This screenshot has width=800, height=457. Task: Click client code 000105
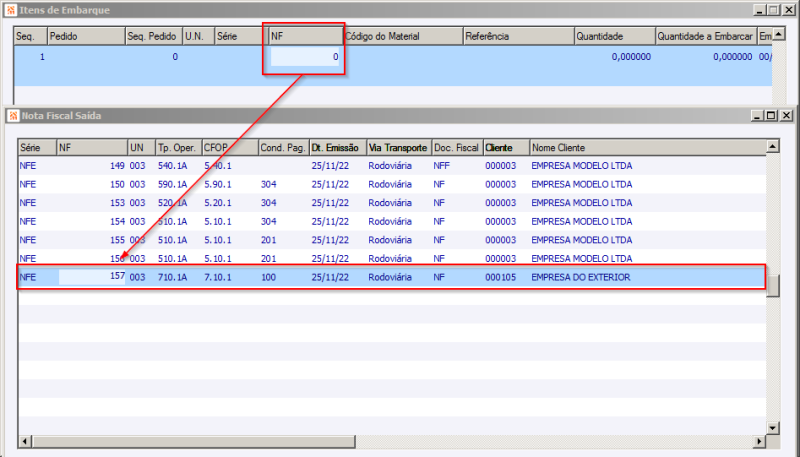(501, 277)
